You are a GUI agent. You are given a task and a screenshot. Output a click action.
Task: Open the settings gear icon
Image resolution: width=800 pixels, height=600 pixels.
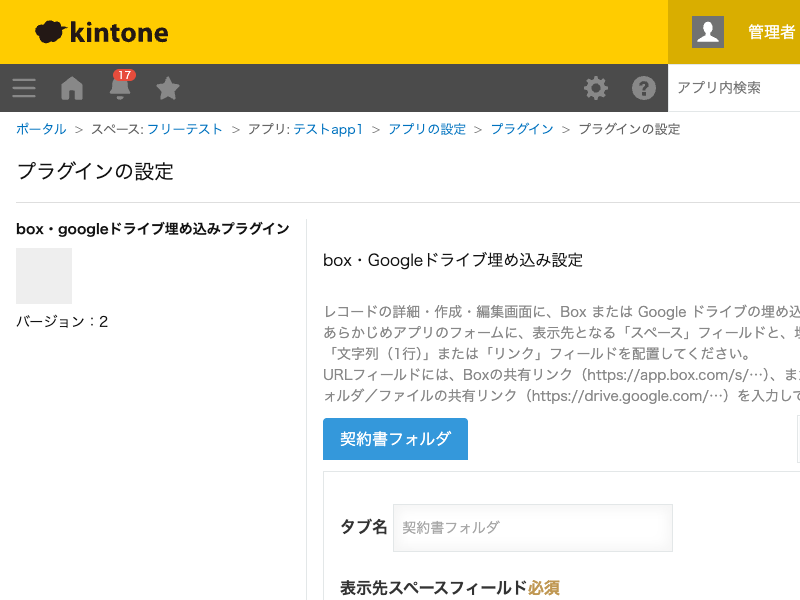(x=595, y=88)
